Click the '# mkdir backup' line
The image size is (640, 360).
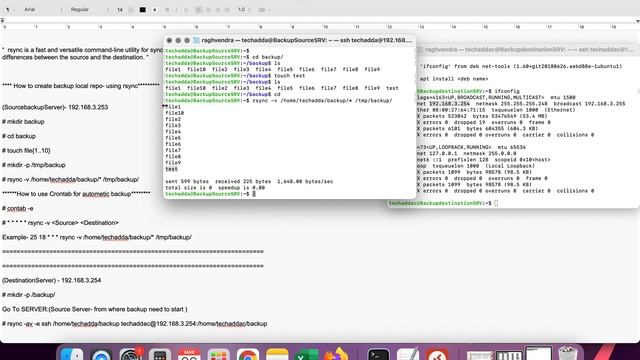[x=23, y=122]
